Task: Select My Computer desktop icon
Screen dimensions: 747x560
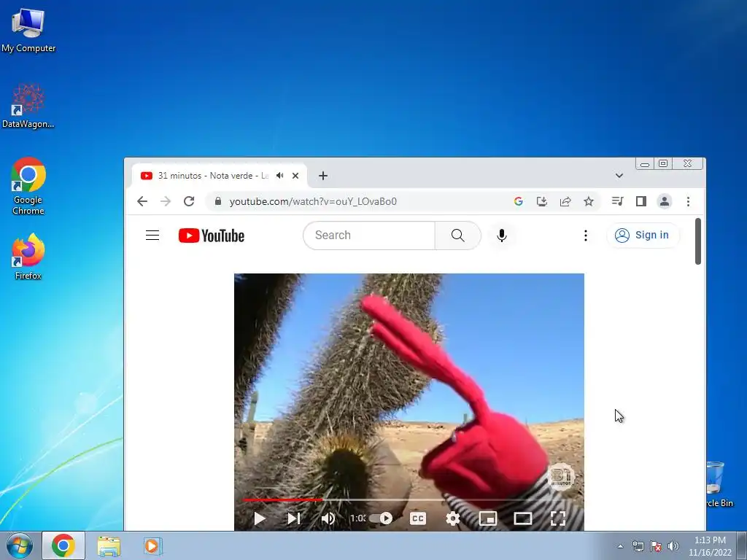Action: [x=28, y=29]
